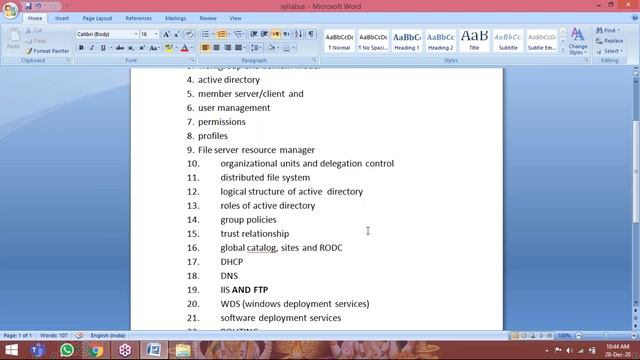Image resolution: width=640 pixels, height=360 pixels.
Task: Open the Paragraph dialog launcher
Action: click(x=314, y=60)
